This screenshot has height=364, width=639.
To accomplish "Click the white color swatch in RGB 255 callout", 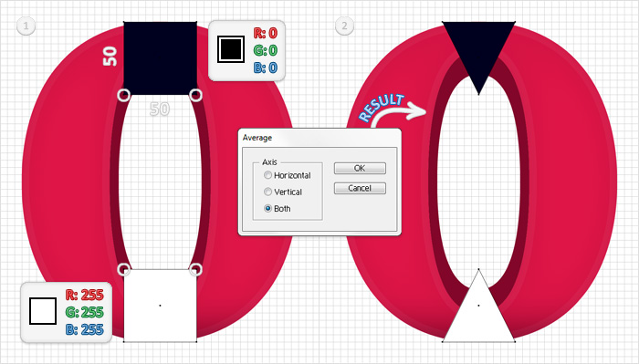I will pyautogui.click(x=43, y=311).
